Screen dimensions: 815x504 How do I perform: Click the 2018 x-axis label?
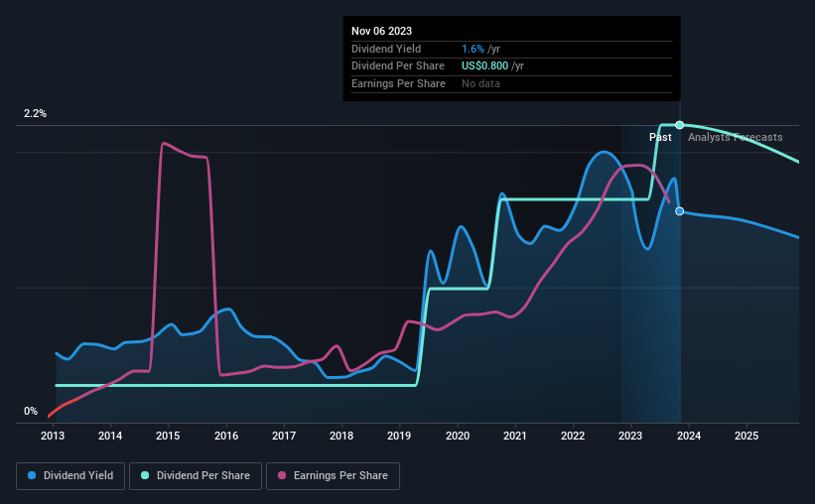point(341,436)
